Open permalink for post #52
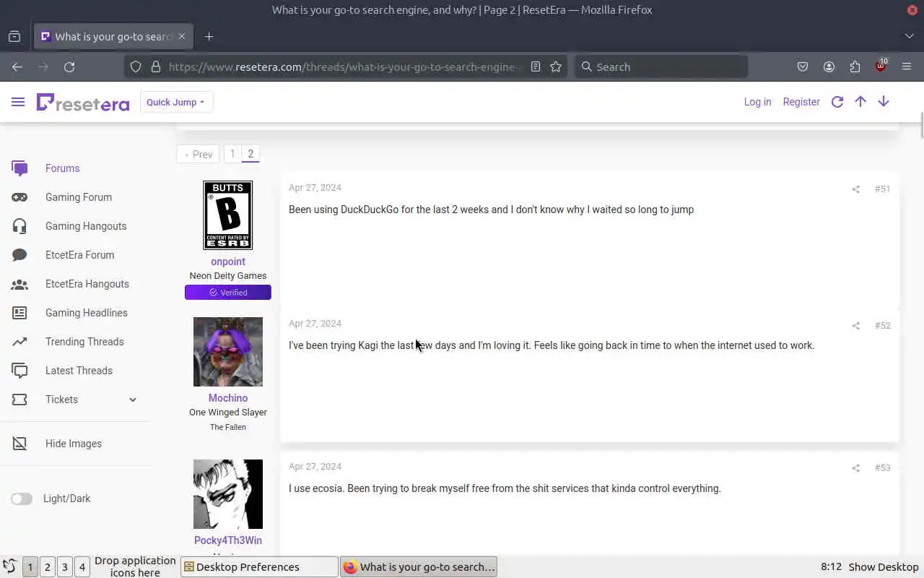Screen dimensions: 924x578 coord(882,326)
